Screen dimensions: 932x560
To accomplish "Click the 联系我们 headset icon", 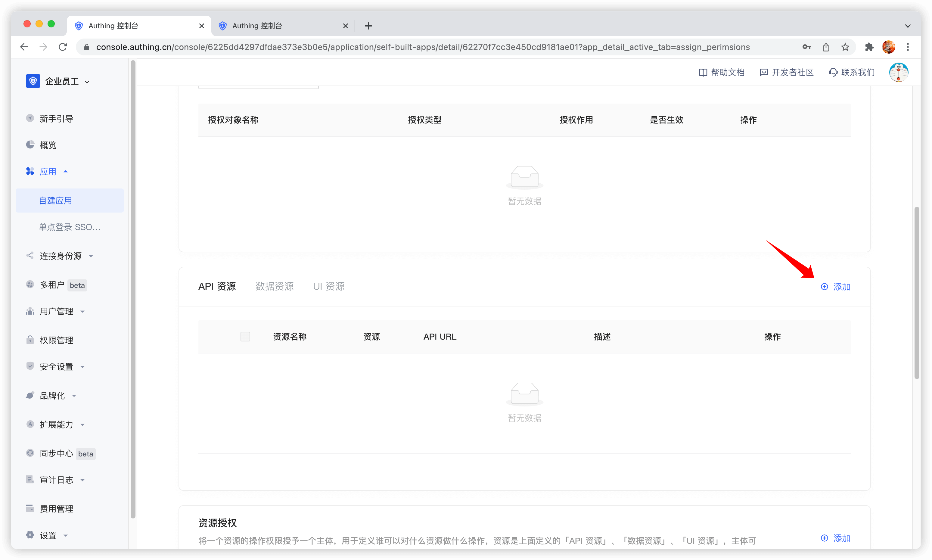I will (x=833, y=73).
